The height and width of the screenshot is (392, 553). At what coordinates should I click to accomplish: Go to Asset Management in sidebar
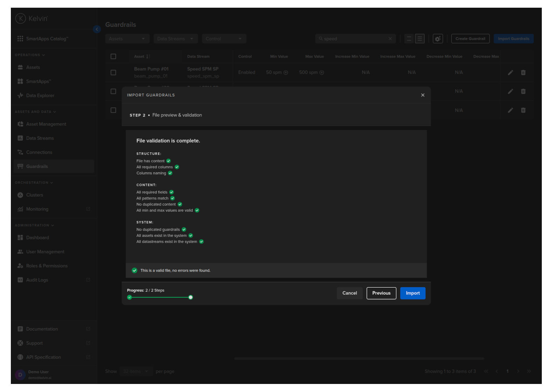pyautogui.click(x=46, y=124)
